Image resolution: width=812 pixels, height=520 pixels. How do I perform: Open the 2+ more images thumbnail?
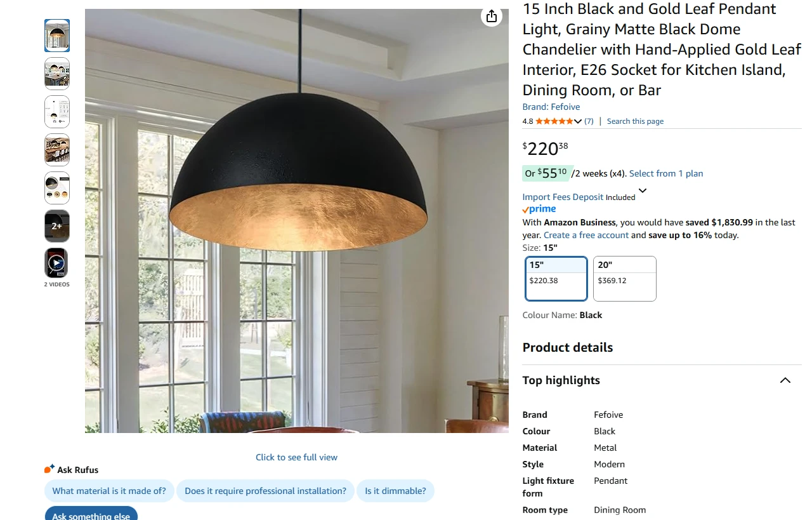point(56,225)
